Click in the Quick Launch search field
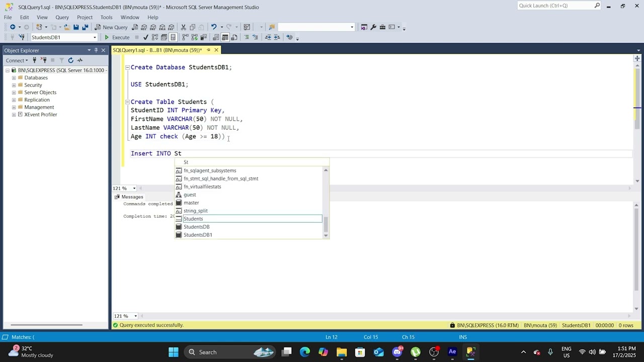This screenshot has width=644, height=362. 555,6
